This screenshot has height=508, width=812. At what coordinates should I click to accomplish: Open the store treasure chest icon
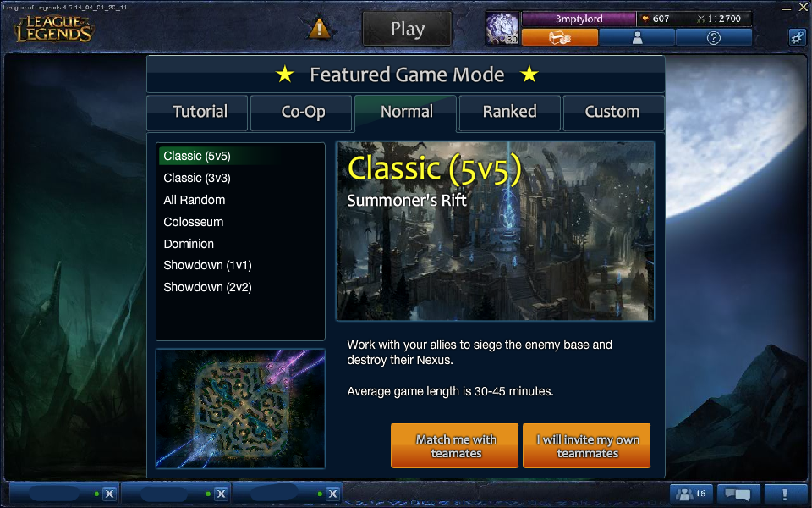[x=560, y=38]
